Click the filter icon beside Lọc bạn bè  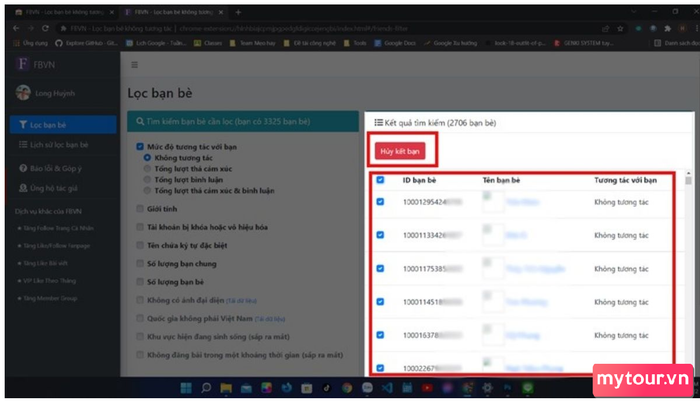[x=23, y=125]
